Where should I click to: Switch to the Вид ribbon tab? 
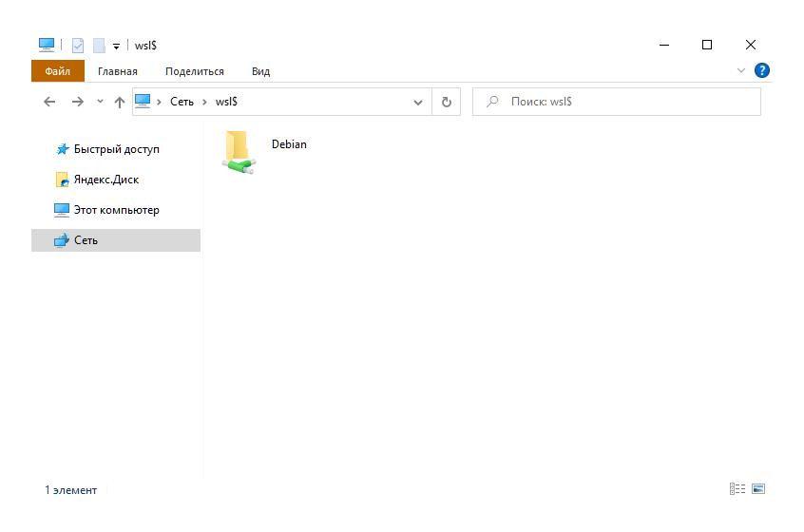pyautogui.click(x=260, y=71)
